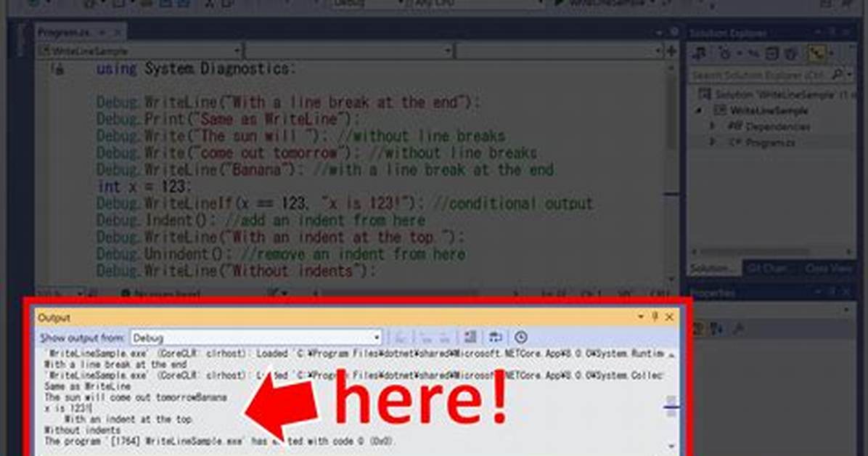
Task: Click the Debug.Indent() code line
Action: 261,220
